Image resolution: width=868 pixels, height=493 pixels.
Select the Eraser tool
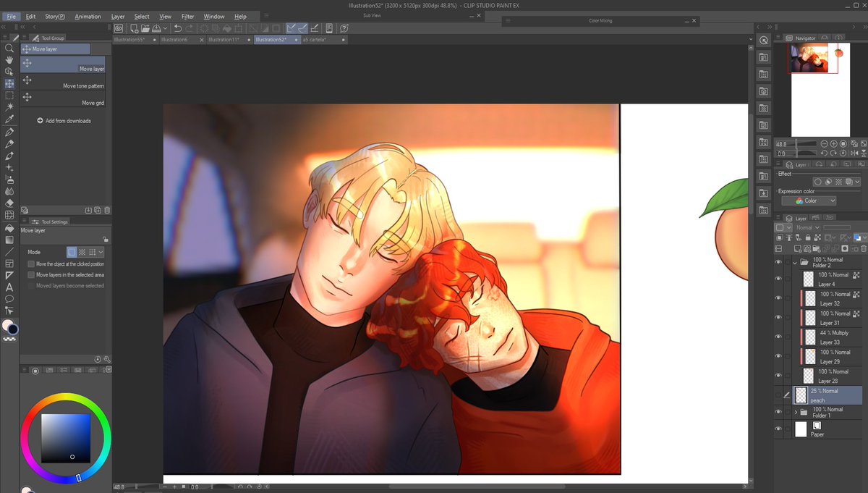[9, 203]
